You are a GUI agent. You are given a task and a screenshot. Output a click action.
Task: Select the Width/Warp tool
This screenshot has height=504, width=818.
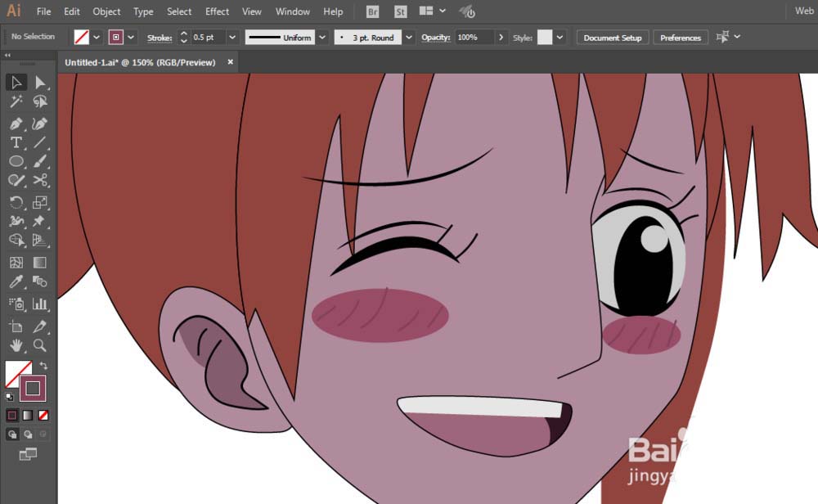tap(16, 221)
